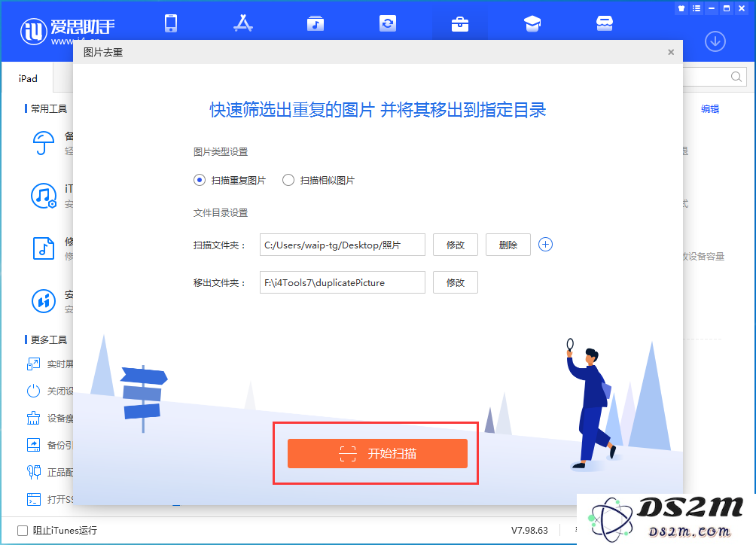Minimize the 爱思助手 window
Image resolution: width=756 pixels, height=545 pixels.
[711, 8]
